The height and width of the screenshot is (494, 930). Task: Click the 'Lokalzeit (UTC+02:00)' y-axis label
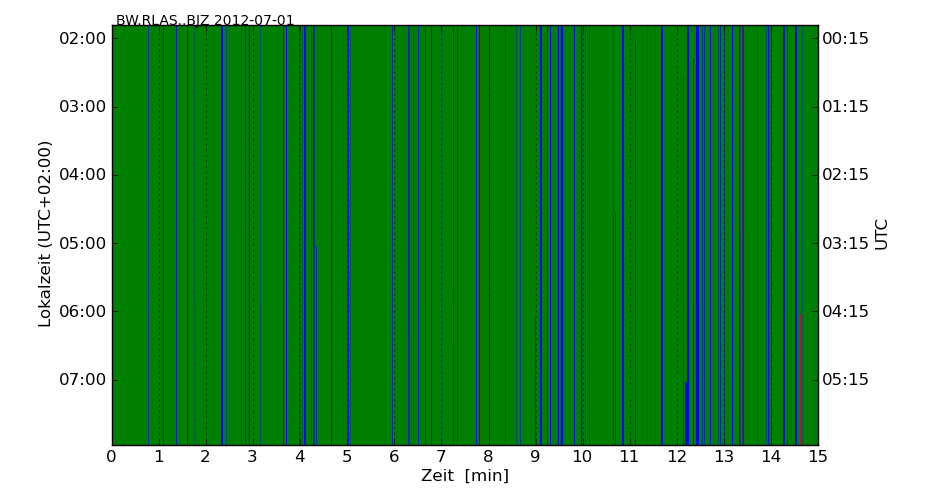[x=45, y=234]
